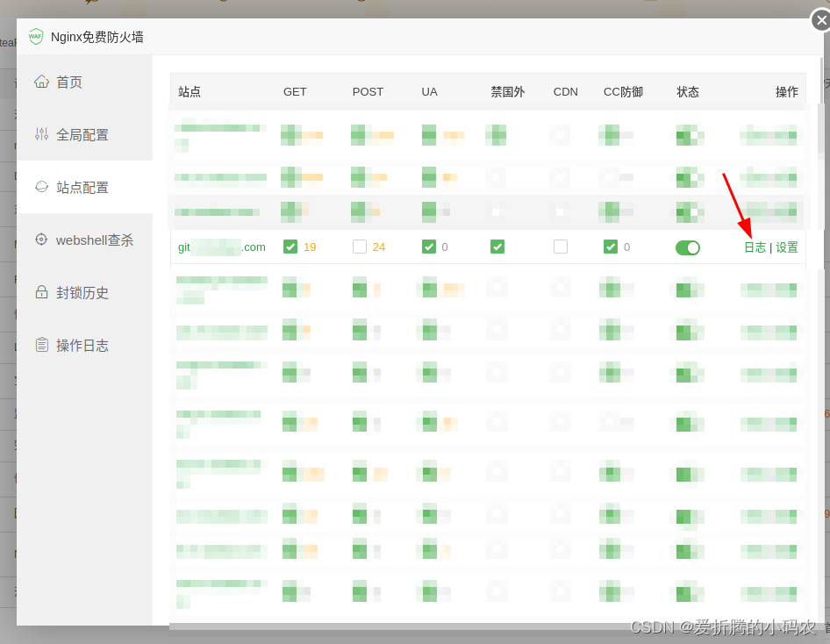Image resolution: width=830 pixels, height=644 pixels.
Task: Open 设置 for the git site
Action: [x=787, y=247]
